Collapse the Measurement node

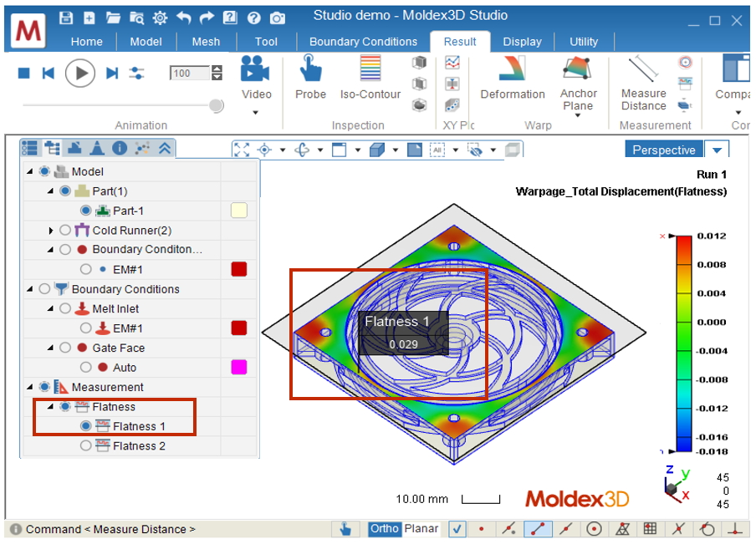tap(30, 387)
